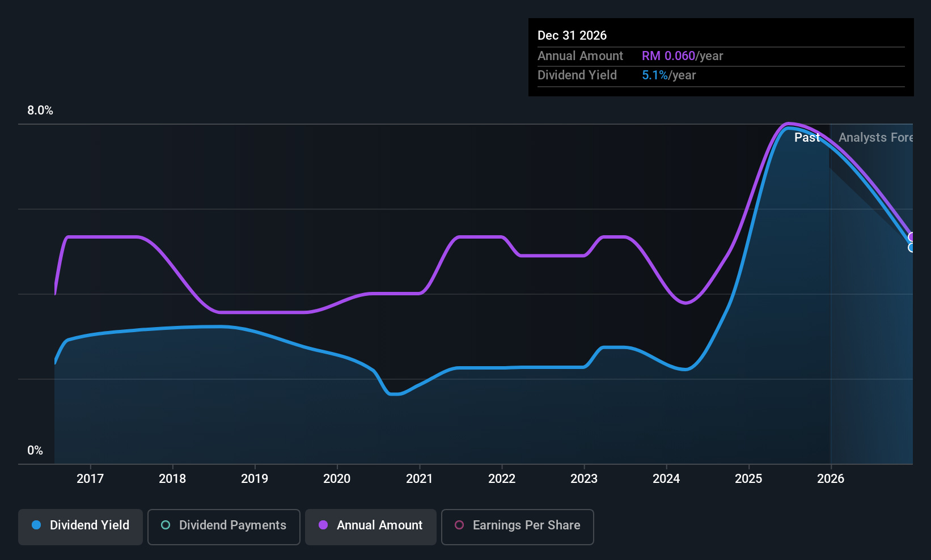This screenshot has width=931, height=560.
Task: Click the 2026 x-axis label
Action: coord(831,478)
